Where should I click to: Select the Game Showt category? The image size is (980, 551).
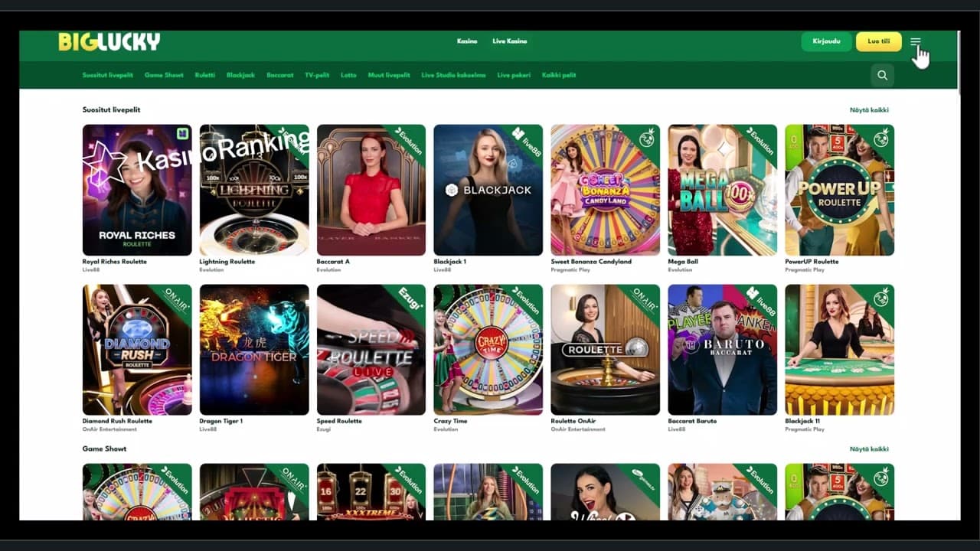click(164, 75)
